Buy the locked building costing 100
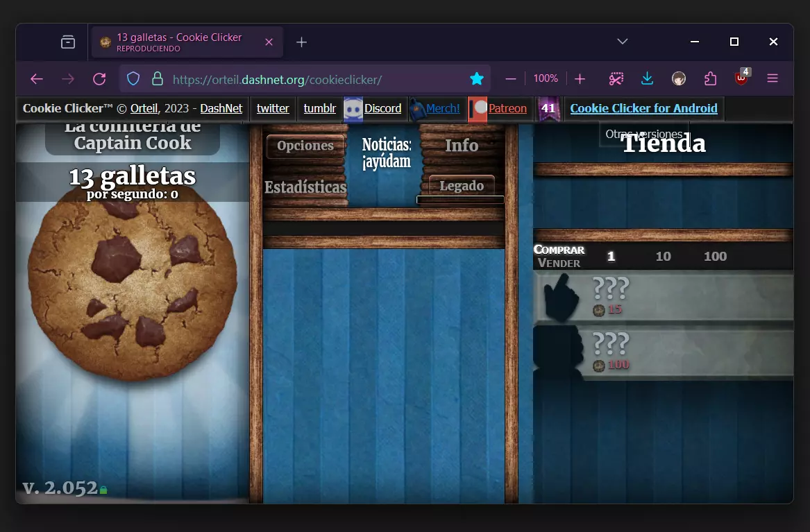The height and width of the screenshot is (532, 810). pyautogui.click(x=664, y=354)
